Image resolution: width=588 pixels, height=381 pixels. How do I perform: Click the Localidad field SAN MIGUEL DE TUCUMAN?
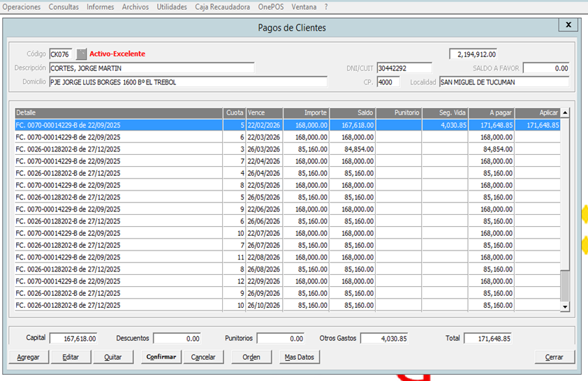click(504, 82)
